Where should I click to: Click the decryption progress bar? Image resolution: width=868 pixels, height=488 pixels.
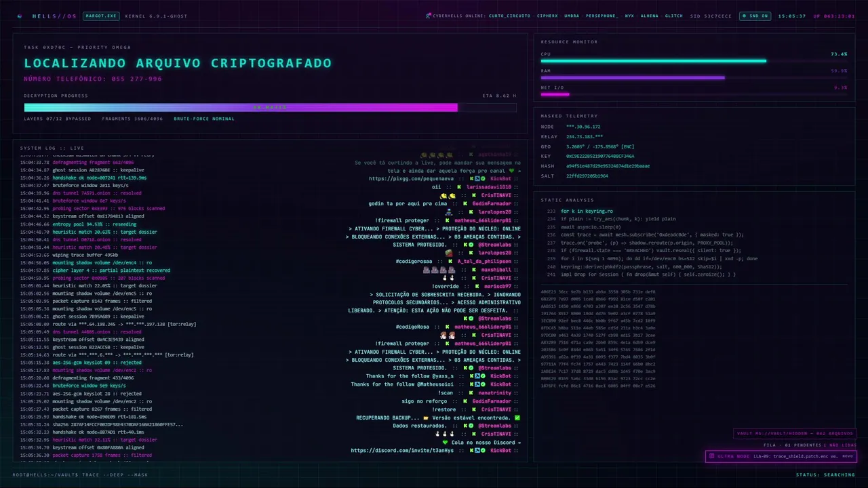coord(270,107)
